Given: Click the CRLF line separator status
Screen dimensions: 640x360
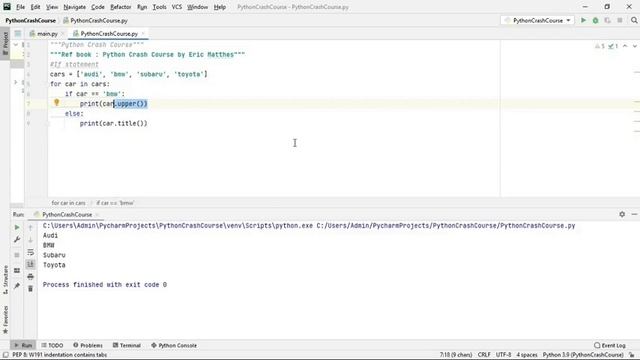Looking at the screenshot, I should point(484,355).
